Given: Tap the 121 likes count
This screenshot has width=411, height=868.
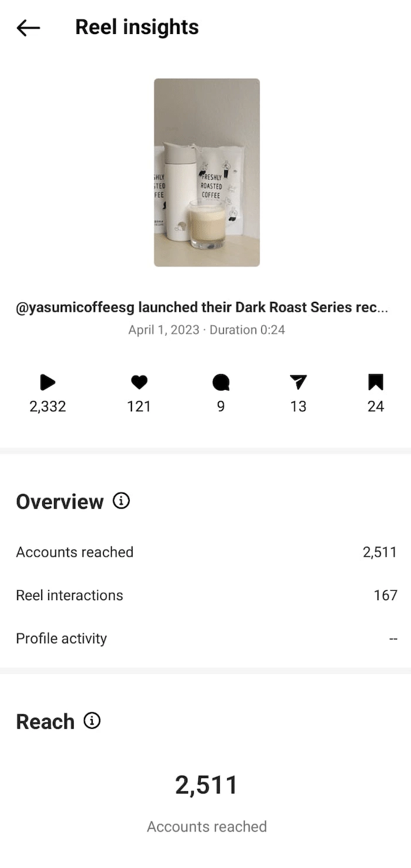Looking at the screenshot, I should [x=139, y=406].
